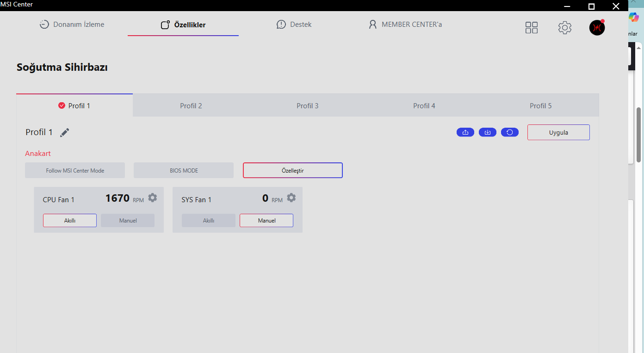644x353 pixels.
Task: Rename Profil 1 with the pencil icon
Action: point(65,133)
